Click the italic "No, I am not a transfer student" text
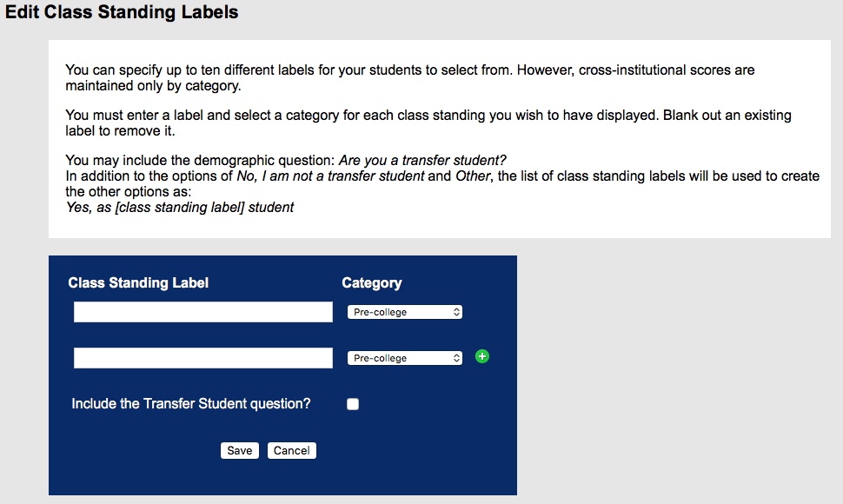The width and height of the screenshot is (843, 504). tap(330, 176)
